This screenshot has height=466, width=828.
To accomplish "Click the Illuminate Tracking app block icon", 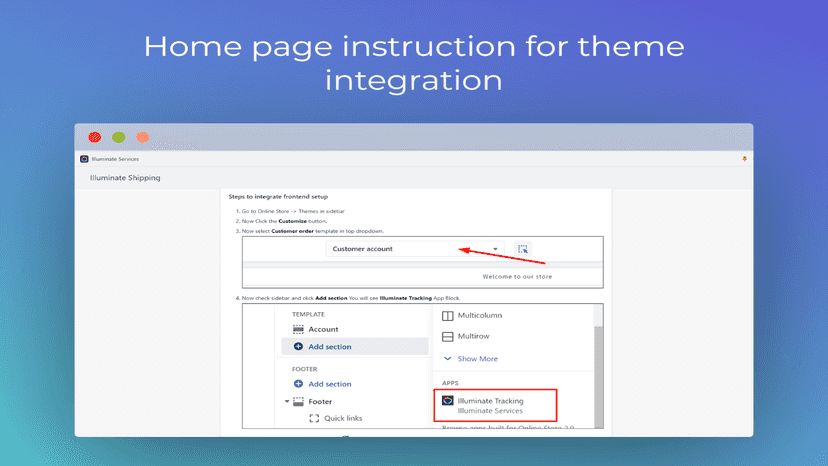I will [447, 400].
